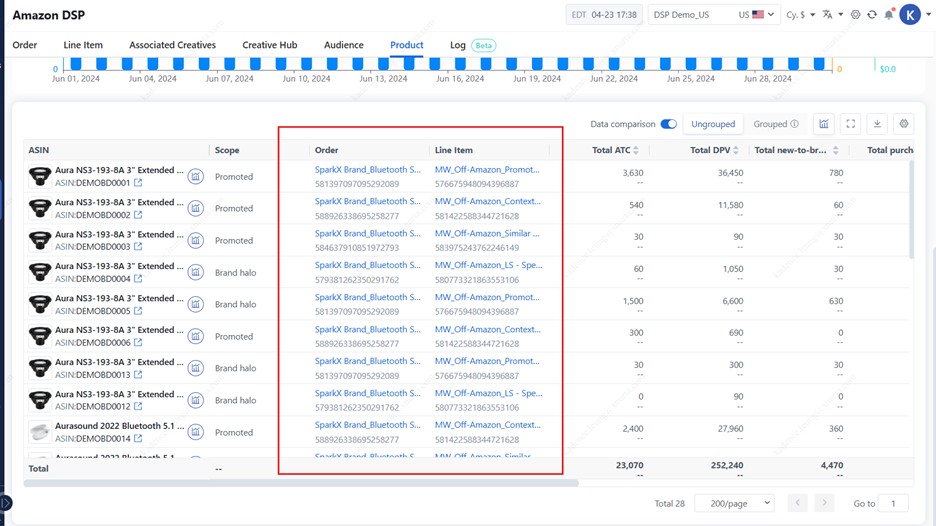This screenshot has height=526, width=936.
Task: Open external link icon beside ASIN:DEMOBD0004
Action: tap(138, 279)
